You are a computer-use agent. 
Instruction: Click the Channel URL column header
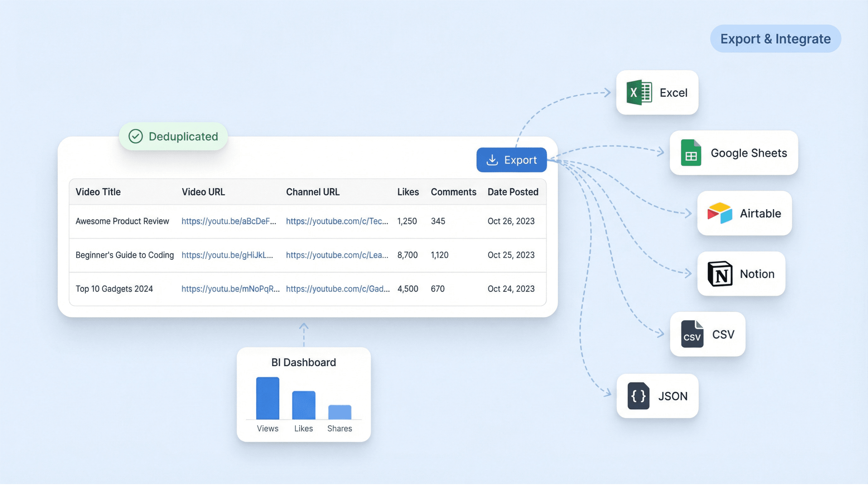point(313,192)
